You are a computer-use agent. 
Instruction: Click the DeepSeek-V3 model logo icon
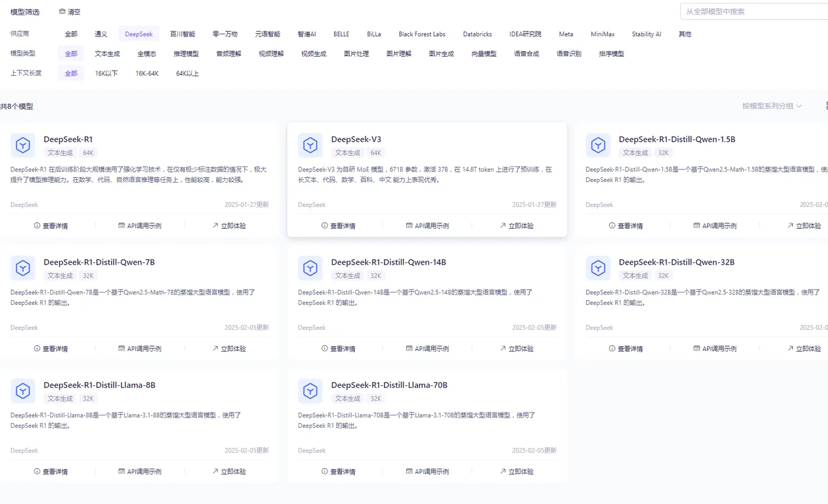click(310, 145)
